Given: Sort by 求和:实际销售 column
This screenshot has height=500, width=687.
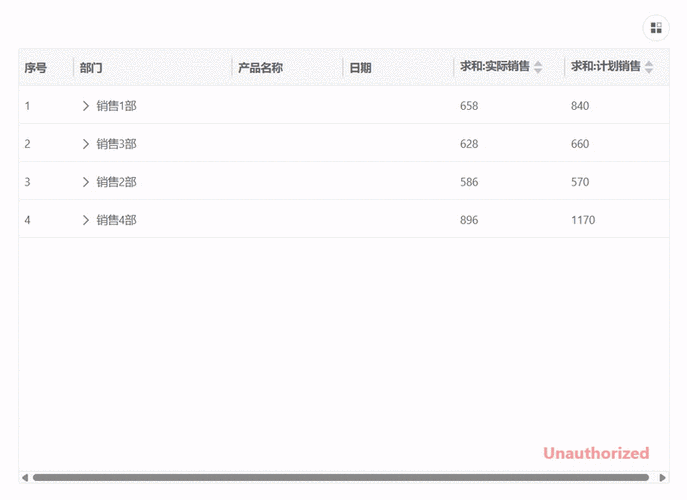Looking at the screenshot, I should (x=538, y=67).
